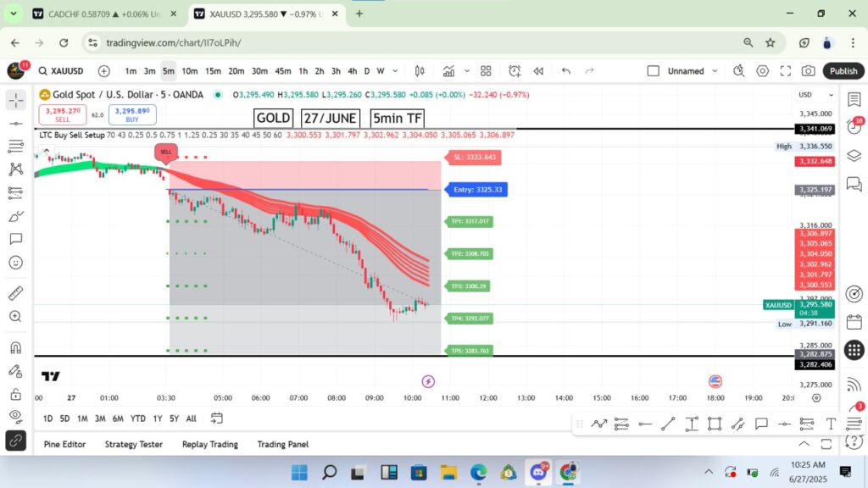Open the XAUUSD symbol search
The height and width of the screenshot is (488, 868).
point(61,71)
